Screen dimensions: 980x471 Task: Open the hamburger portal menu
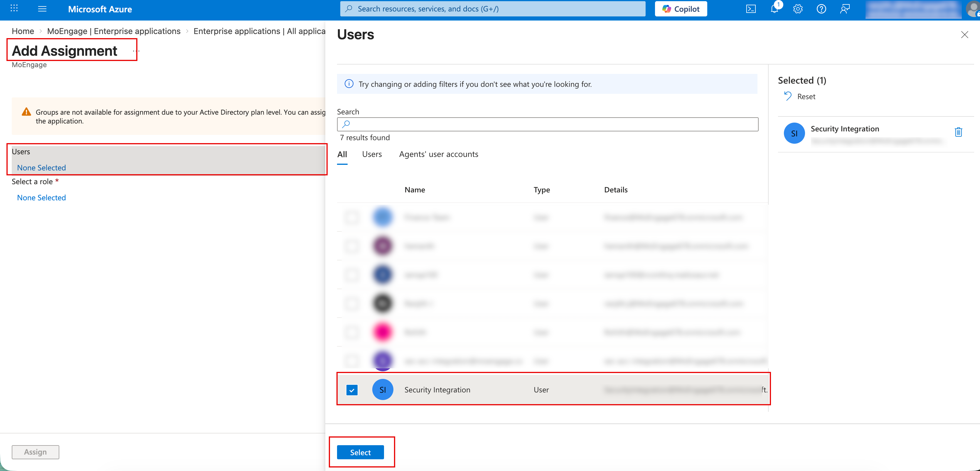(42, 9)
